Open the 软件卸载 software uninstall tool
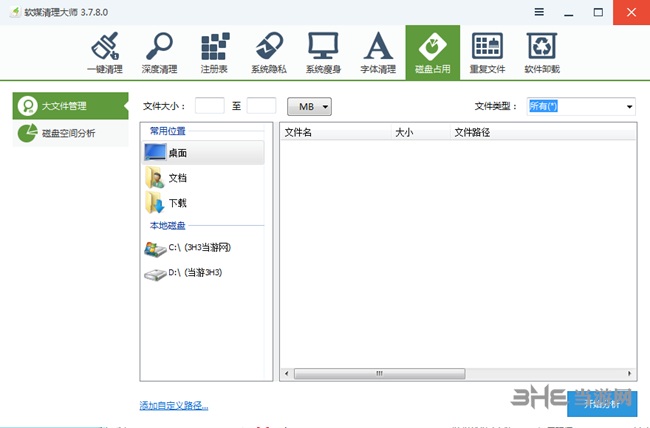The width and height of the screenshot is (650, 428). click(542, 53)
